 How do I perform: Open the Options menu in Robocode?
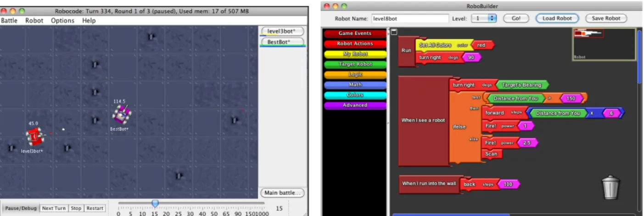(62, 21)
